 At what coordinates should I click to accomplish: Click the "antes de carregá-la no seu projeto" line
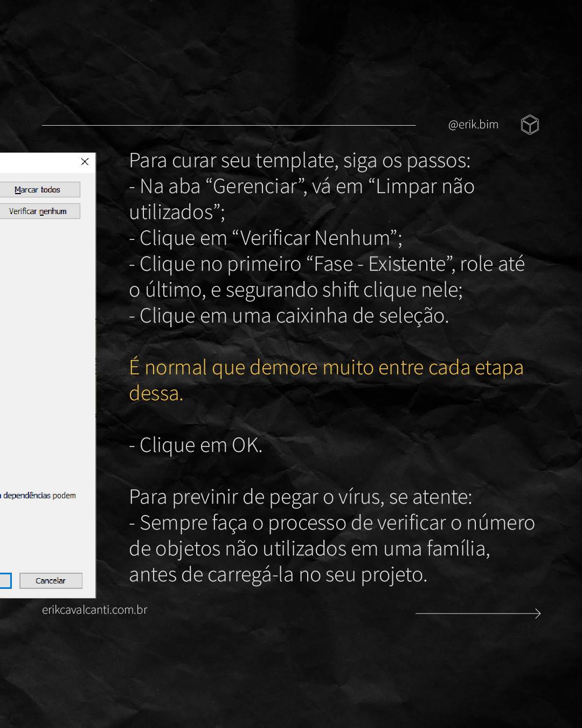(x=278, y=575)
